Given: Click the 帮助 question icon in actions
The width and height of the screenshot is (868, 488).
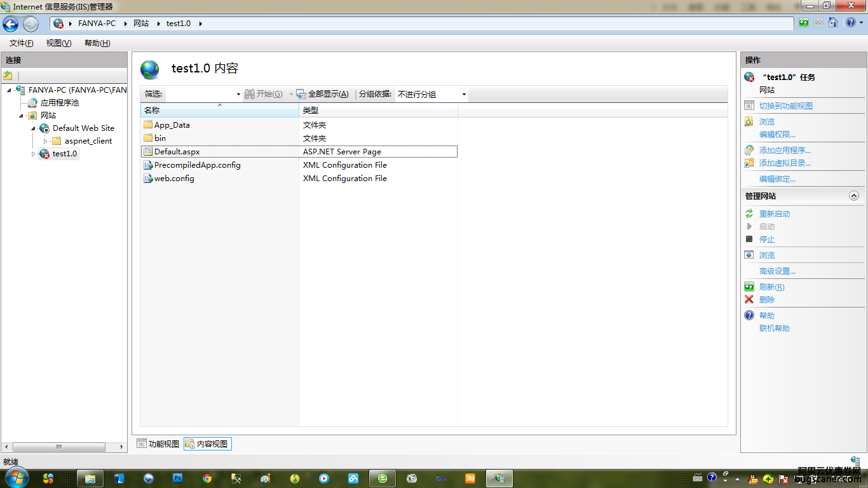Looking at the screenshot, I should tap(749, 315).
